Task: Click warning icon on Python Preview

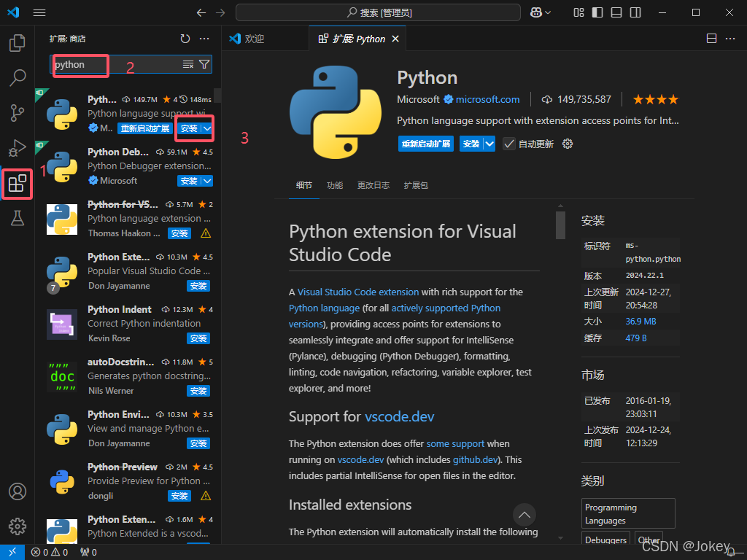Action: click(206, 496)
